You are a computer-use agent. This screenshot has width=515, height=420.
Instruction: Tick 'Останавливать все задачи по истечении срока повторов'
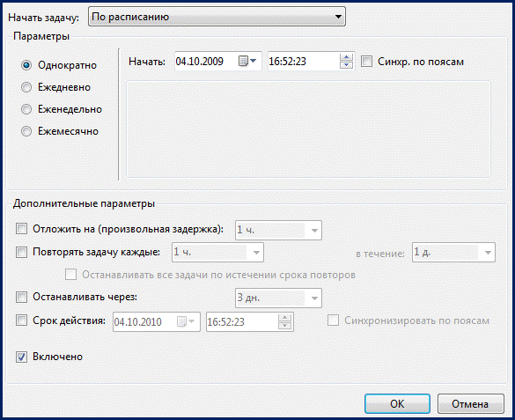point(71,275)
